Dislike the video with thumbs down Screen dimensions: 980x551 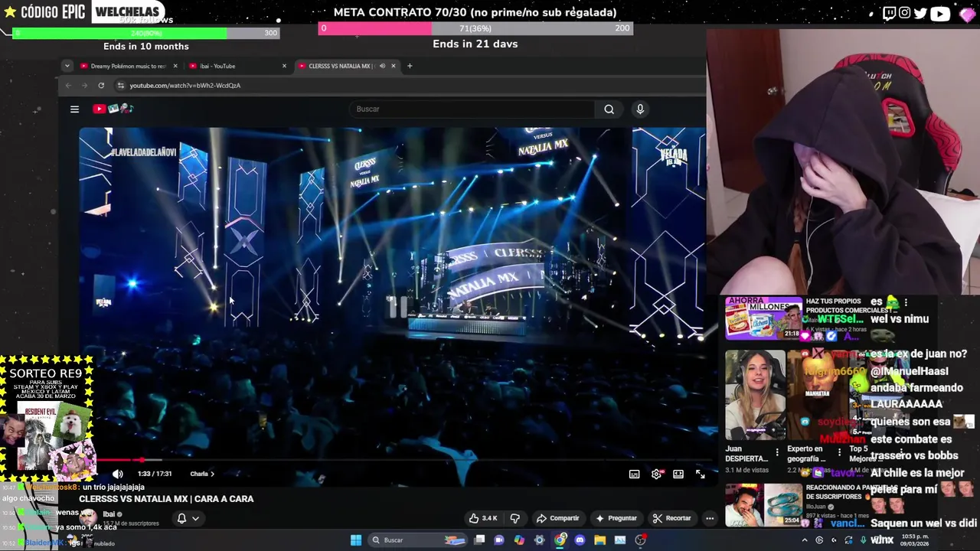514,518
